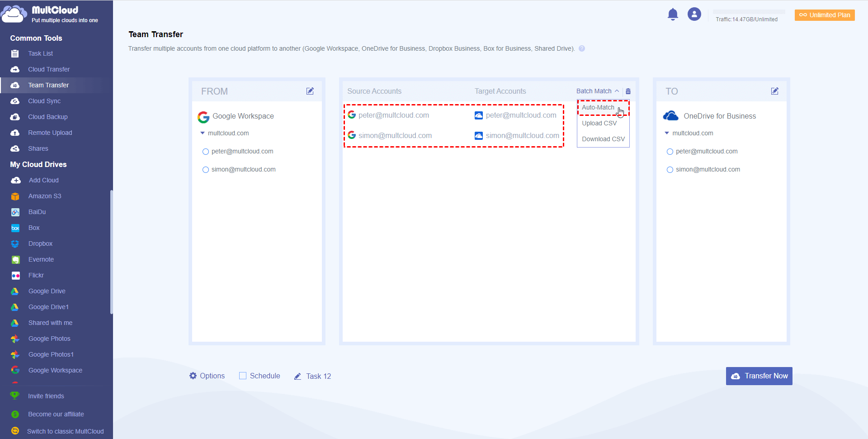Edit the FROM source panel
The width and height of the screenshot is (868, 439).
coord(310,91)
